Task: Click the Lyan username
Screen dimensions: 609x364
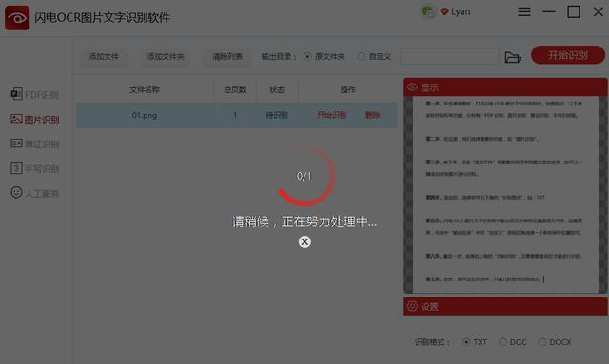Action: click(x=461, y=12)
